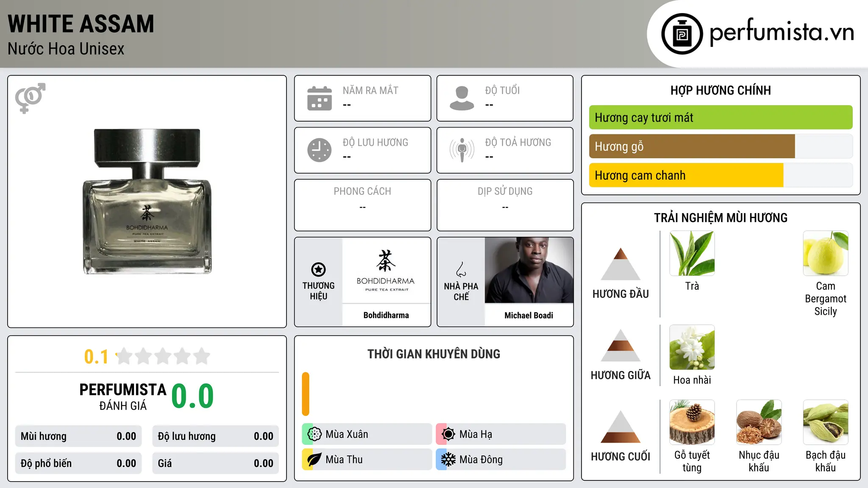Click the Hương Giữa pyramid icon

620,345
